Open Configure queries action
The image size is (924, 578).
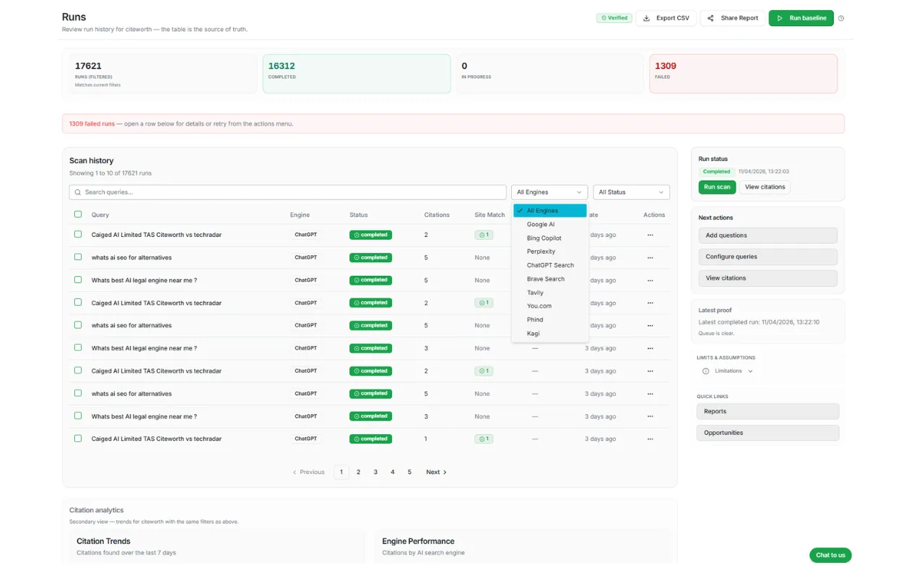pyautogui.click(x=768, y=256)
